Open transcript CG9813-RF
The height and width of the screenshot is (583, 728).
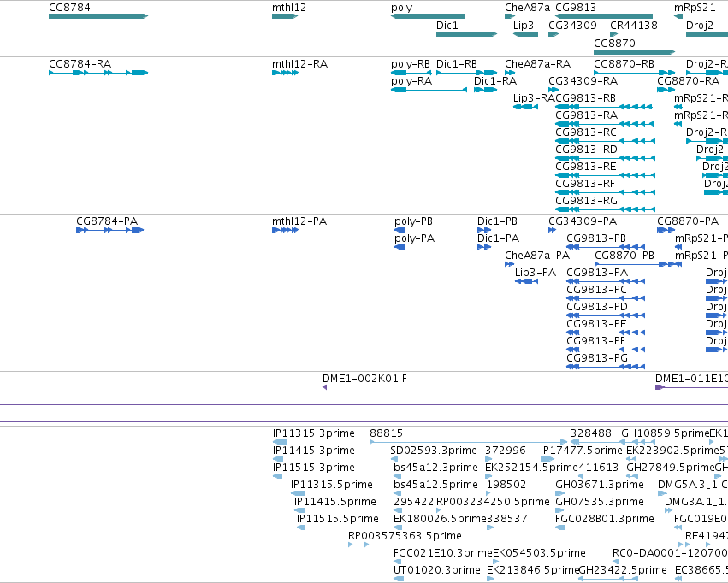coord(606,192)
